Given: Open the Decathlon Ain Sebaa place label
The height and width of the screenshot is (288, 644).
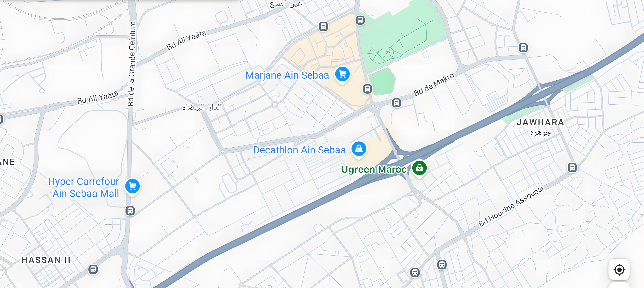Looking at the screenshot, I should pos(299,150).
